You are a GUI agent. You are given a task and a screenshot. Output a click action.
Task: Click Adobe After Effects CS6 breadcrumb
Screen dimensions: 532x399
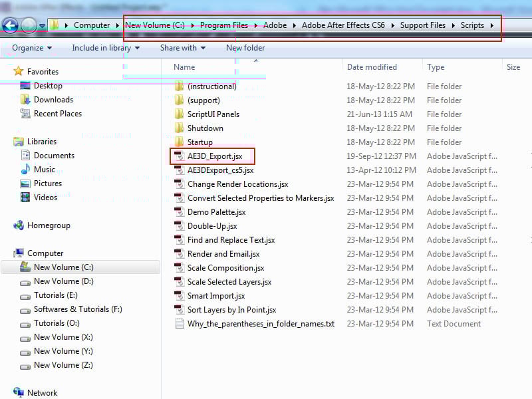[x=343, y=25]
